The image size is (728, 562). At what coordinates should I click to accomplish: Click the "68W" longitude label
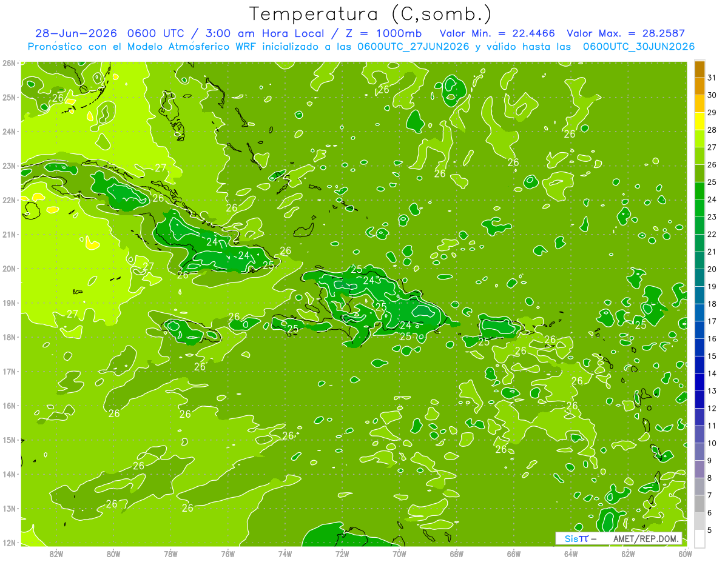coord(457,554)
